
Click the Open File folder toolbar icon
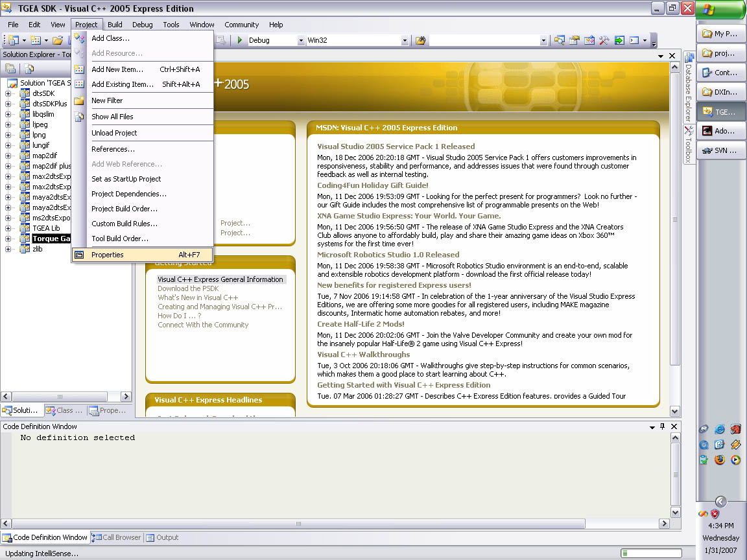(58, 40)
